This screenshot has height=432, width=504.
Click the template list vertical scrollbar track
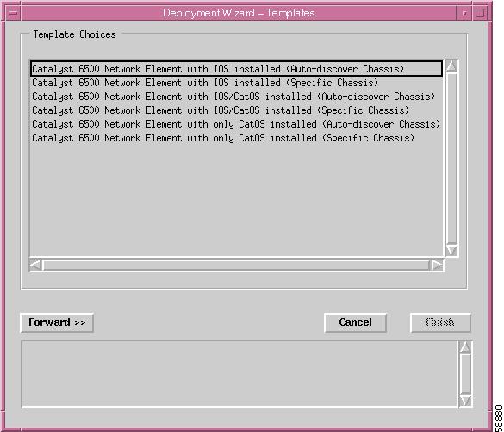[451, 158]
